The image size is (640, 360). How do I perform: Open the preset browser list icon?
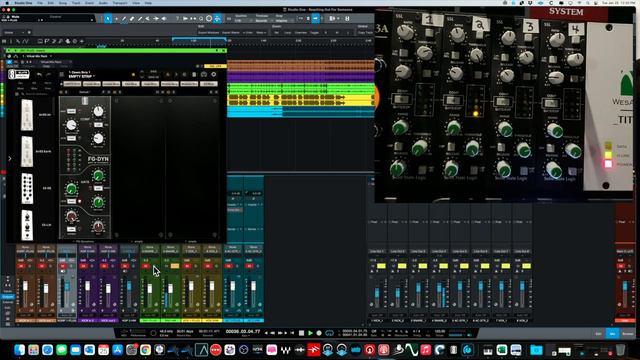(62, 75)
